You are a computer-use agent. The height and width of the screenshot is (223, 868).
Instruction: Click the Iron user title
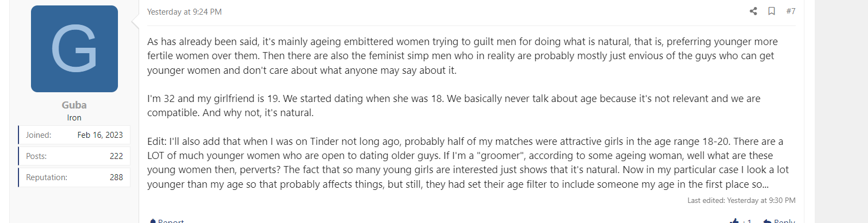[74, 117]
